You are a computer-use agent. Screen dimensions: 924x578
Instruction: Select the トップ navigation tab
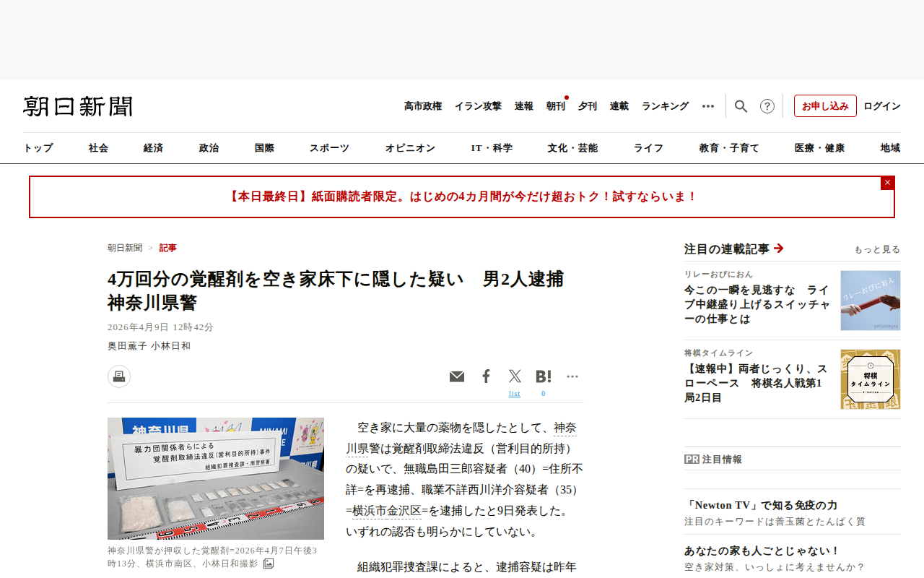(x=38, y=148)
